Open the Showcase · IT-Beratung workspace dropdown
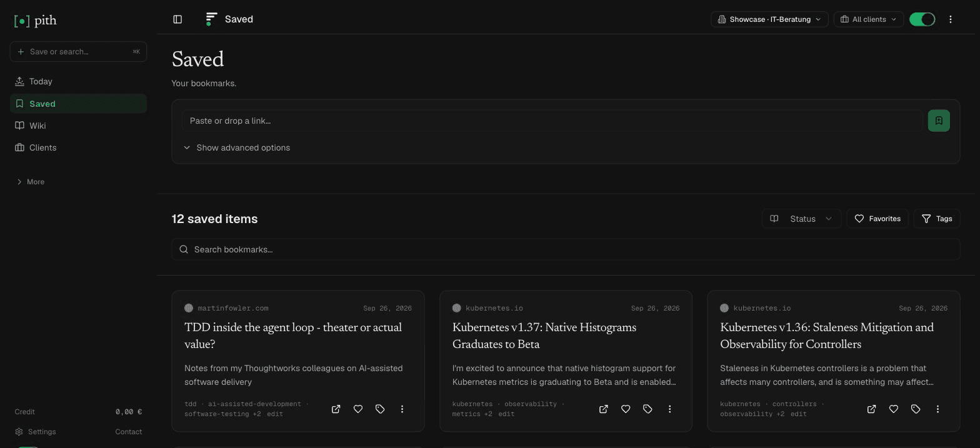The height and width of the screenshot is (448, 980). click(x=769, y=19)
